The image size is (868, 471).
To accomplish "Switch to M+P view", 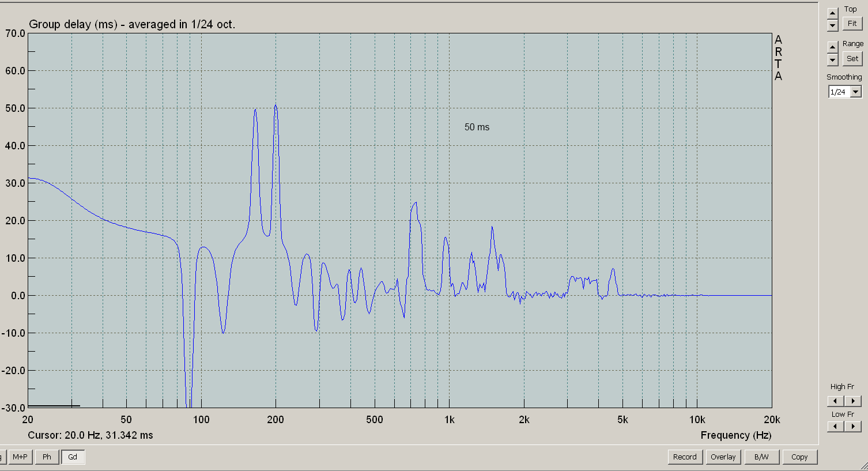I will pyautogui.click(x=20, y=457).
